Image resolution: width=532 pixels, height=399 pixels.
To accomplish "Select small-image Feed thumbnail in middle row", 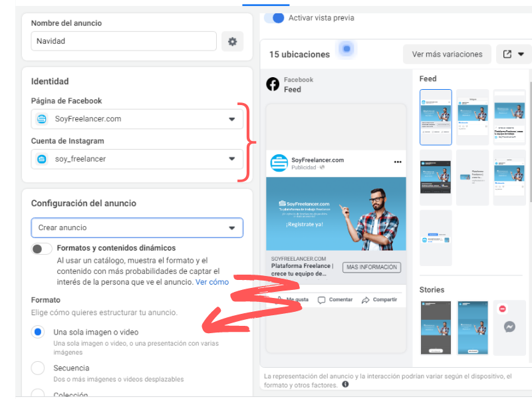I will point(473,178).
